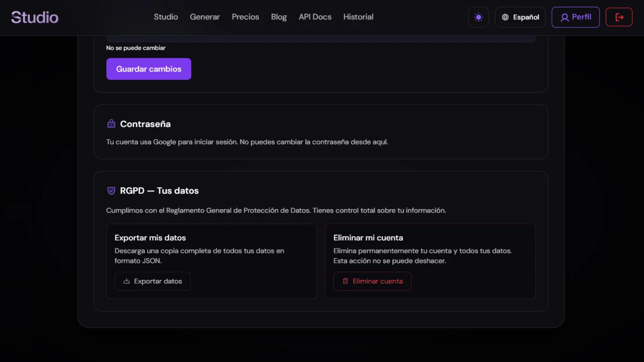Image resolution: width=644 pixels, height=362 pixels.
Task: Click the download icon in Exportar datos
Action: point(126,281)
